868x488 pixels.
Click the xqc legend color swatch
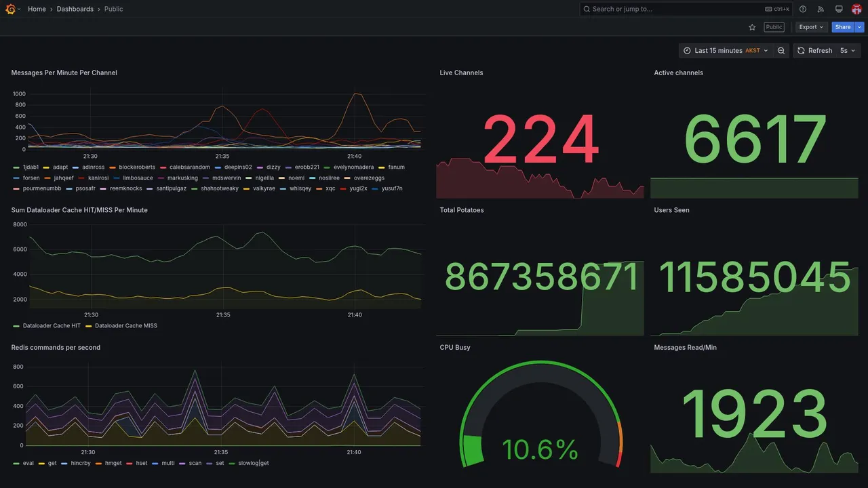(x=319, y=188)
